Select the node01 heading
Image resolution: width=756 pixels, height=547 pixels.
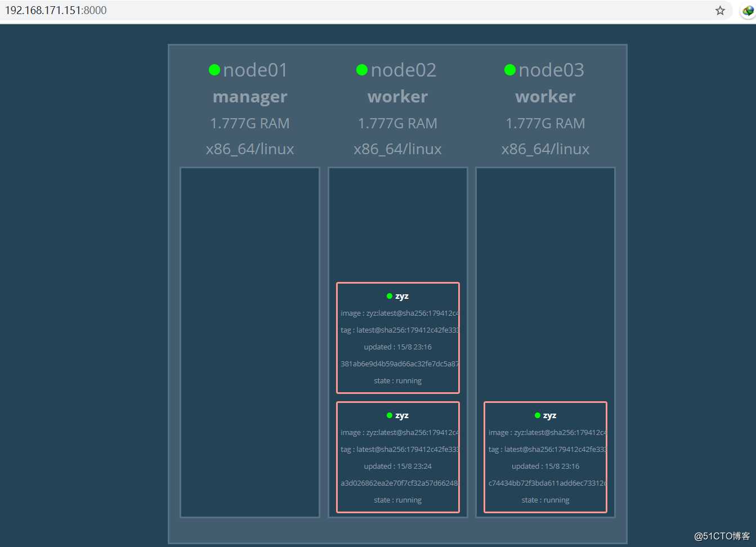coord(256,70)
